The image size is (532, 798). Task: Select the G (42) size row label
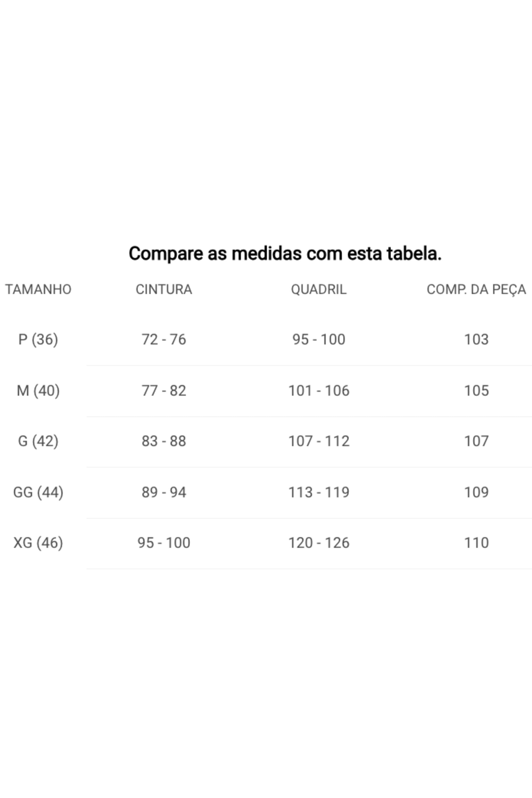pyautogui.click(x=38, y=441)
